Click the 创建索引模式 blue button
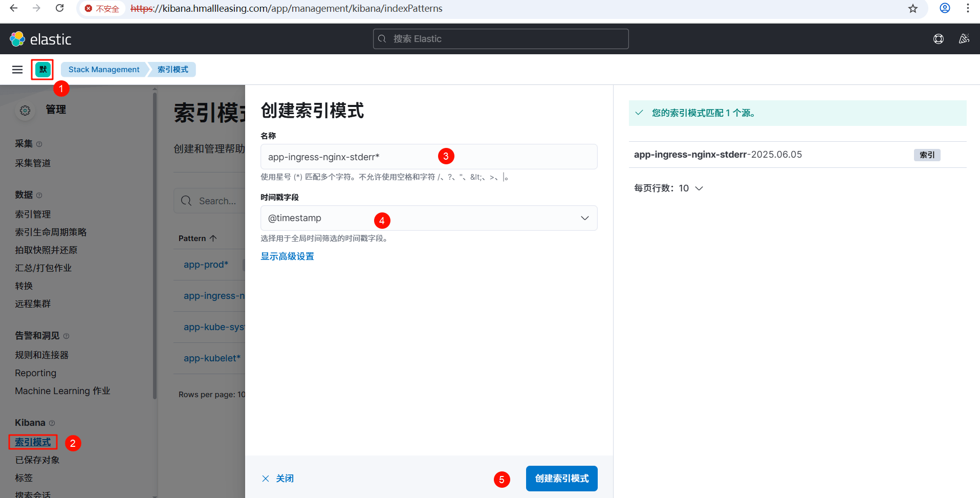 561,479
